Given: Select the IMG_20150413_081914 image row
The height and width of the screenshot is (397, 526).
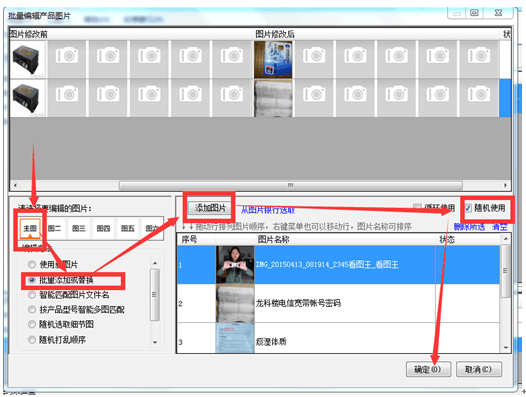Looking at the screenshot, I should 338,265.
